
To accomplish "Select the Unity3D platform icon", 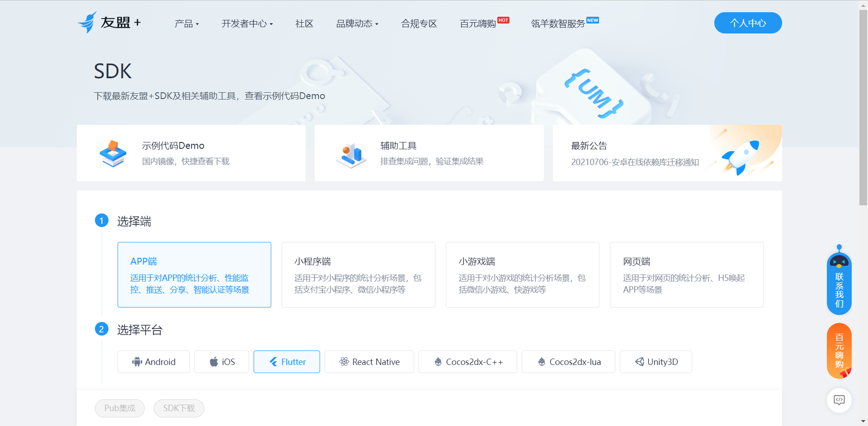I will tap(639, 362).
